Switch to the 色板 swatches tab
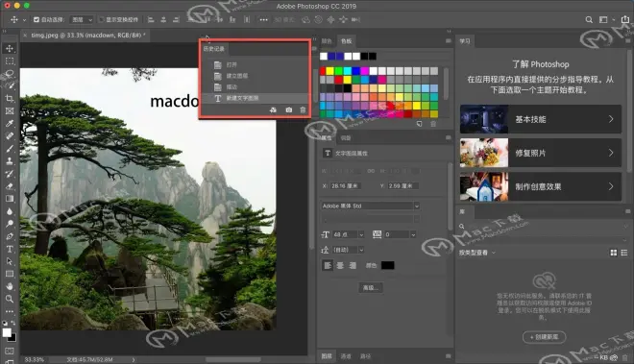634x364 pixels. (346, 41)
